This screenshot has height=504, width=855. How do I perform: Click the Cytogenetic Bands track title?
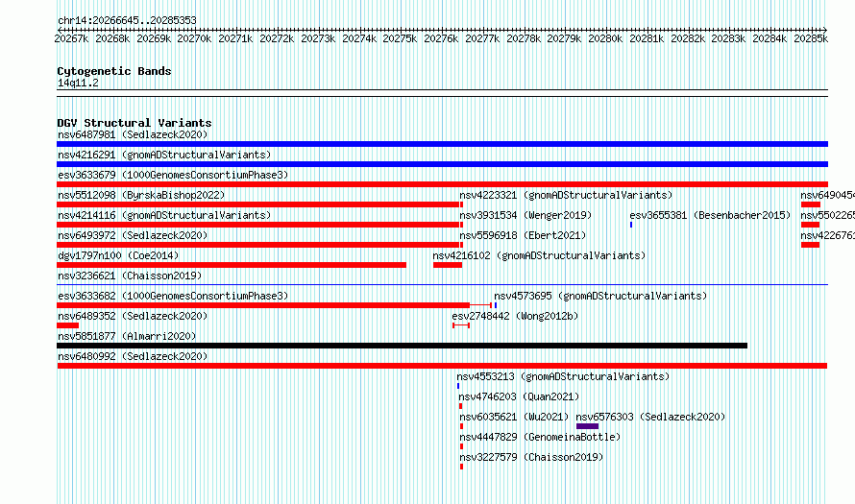coord(114,71)
